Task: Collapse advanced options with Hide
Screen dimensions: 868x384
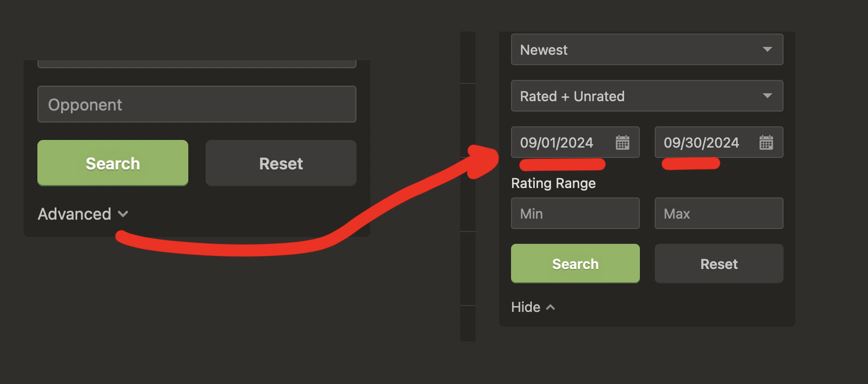Action: pos(526,307)
